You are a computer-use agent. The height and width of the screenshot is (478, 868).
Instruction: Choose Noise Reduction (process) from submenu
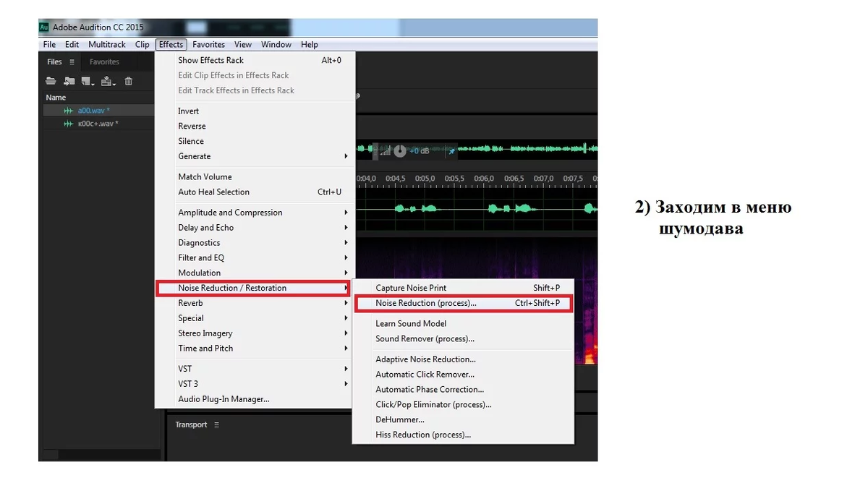click(x=425, y=302)
